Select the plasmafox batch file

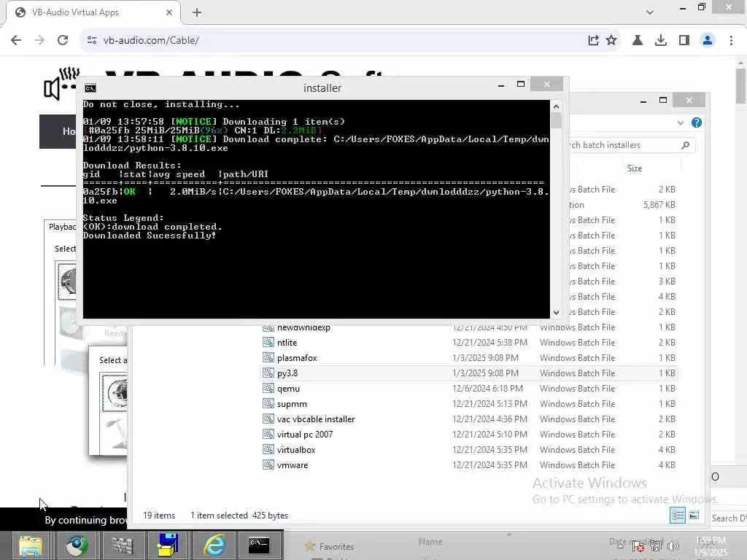[297, 358]
